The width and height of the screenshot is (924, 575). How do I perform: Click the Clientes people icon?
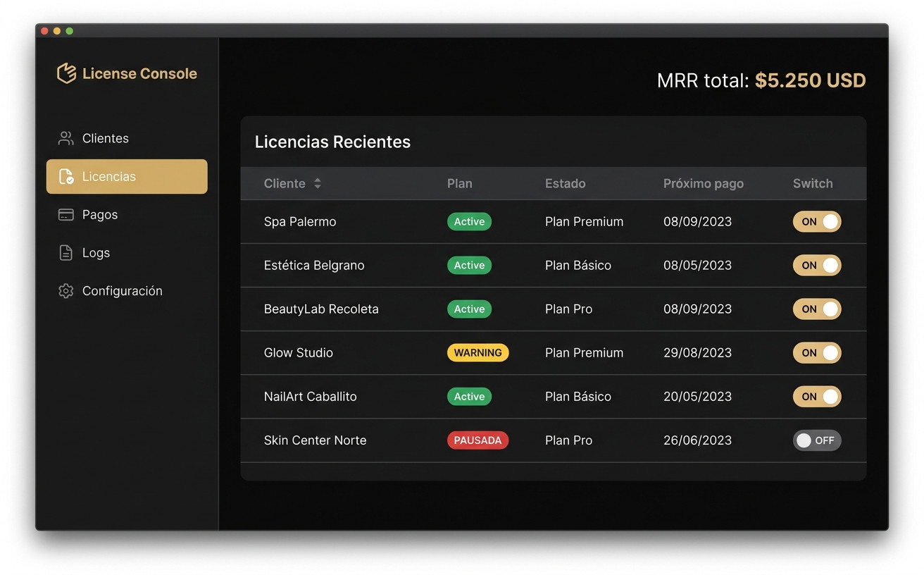coord(65,138)
